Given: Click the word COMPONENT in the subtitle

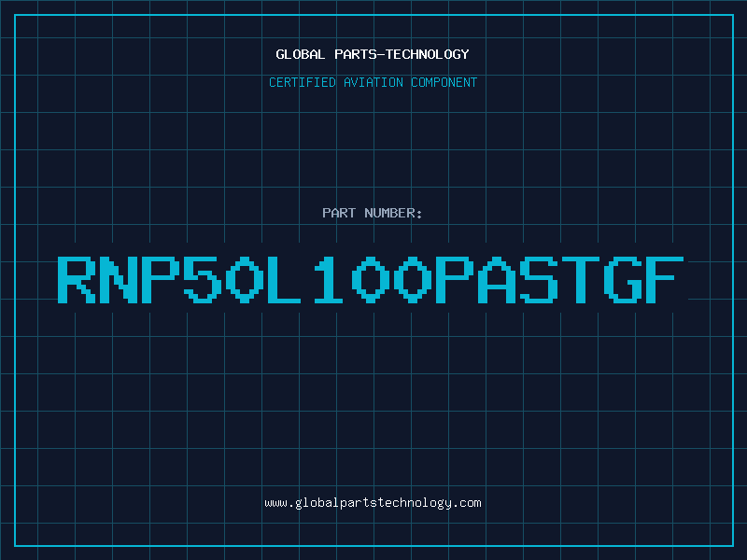Looking at the screenshot, I should (x=444, y=82).
